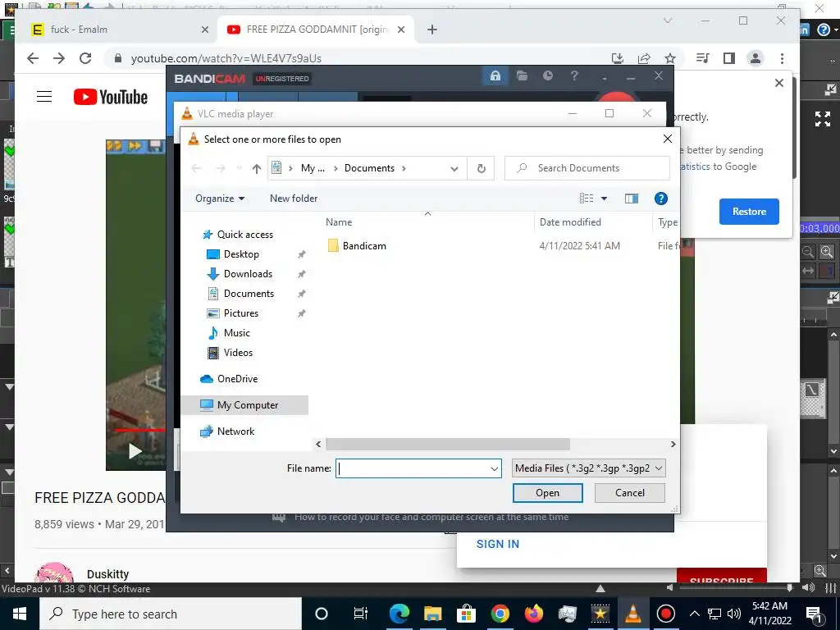Click the blue help icon in dialog
The height and width of the screenshot is (630, 840).
[660, 199]
